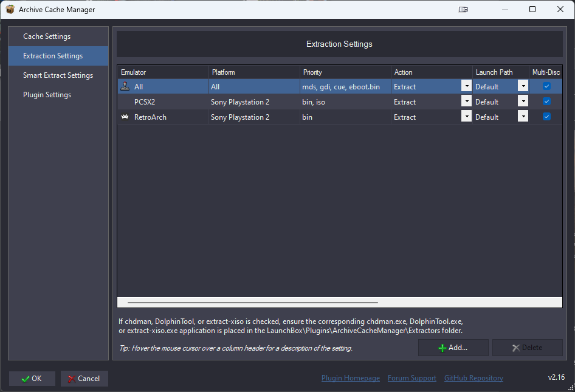Click the 'mds, gdi, cue, eboot.bin' priority cell
This screenshot has height=392, width=575.
point(345,87)
